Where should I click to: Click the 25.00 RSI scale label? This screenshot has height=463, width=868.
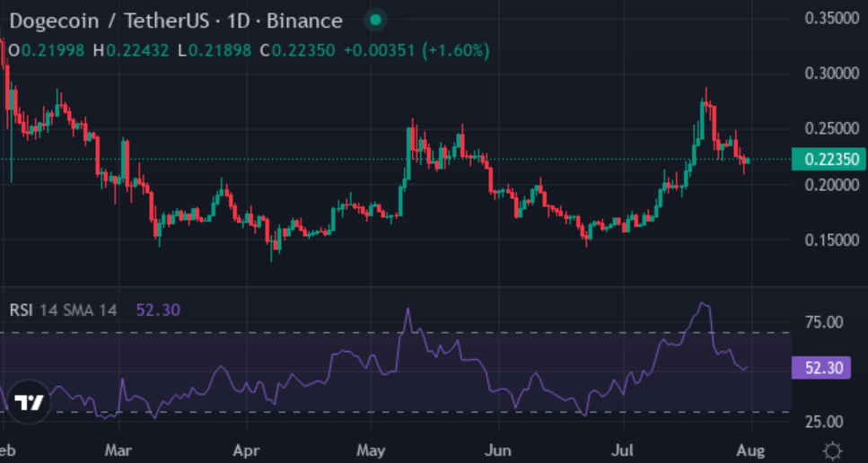823,422
